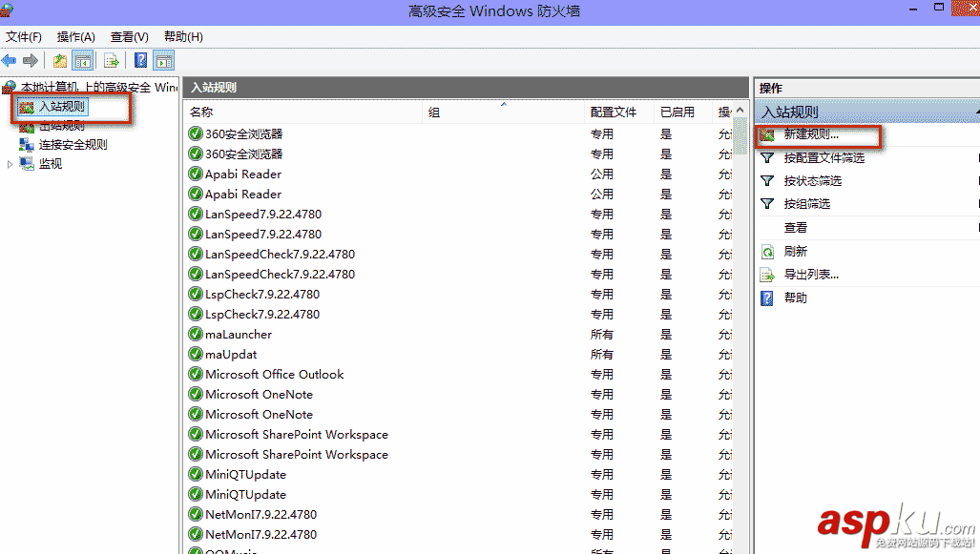Select the maUpdat rule
This screenshot has width=980, height=554.
(231, 355)
